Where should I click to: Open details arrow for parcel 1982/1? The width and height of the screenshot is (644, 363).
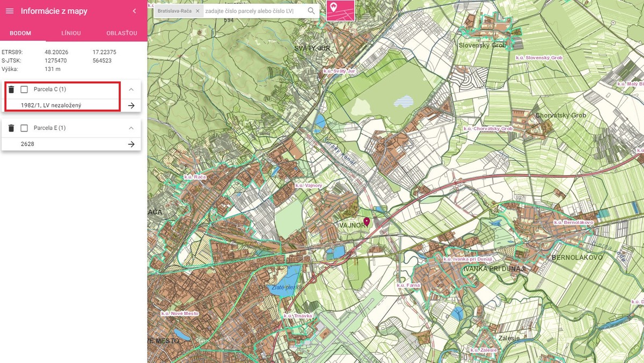click(x=131, y=106)
